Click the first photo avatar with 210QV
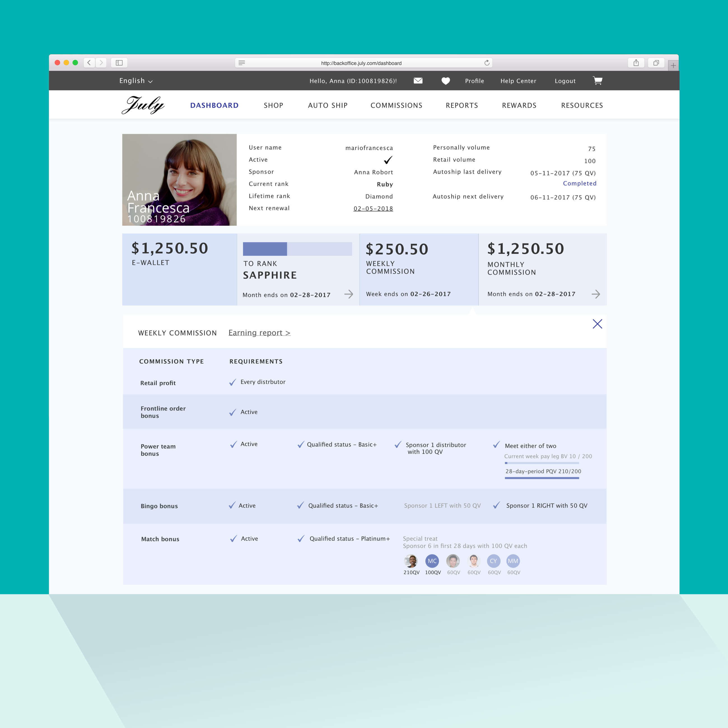This screenshot has height=728, width=728. [411, 561]
